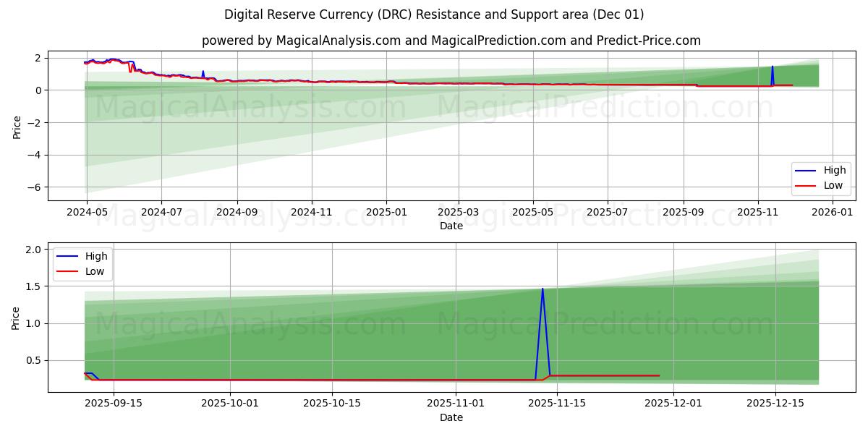The width and height of the screenshot is (868, 434).
Task: Select the Date axis label on bottom chart
Action: pyautogui.click(x=450, y=417)
